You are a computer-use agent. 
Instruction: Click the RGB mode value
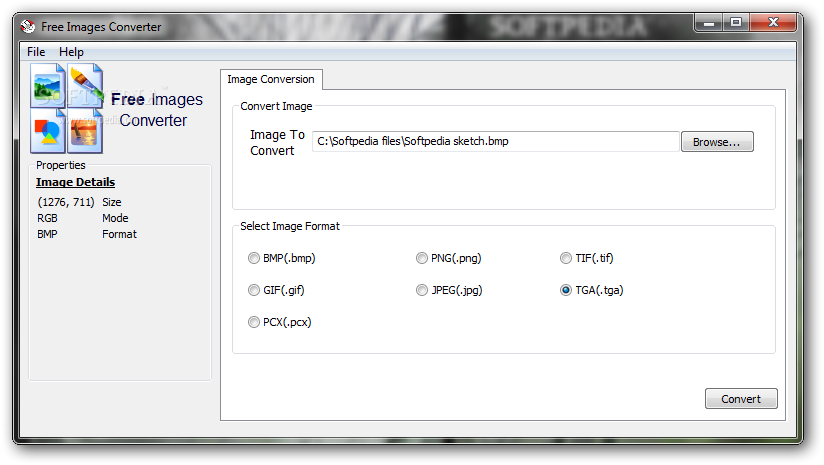47,218
